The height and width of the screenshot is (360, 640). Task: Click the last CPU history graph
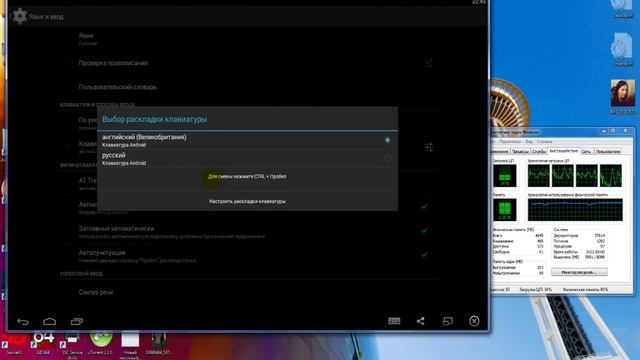pos(611,176)
